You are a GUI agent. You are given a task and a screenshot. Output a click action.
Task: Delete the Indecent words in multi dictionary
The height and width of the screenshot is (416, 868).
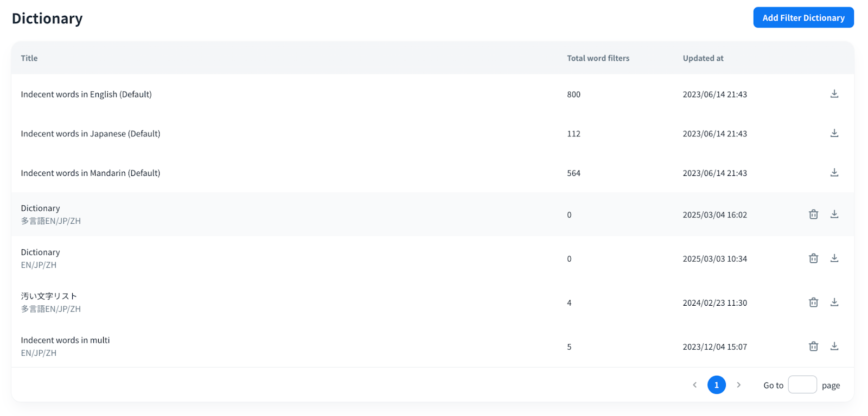point(813,346)
